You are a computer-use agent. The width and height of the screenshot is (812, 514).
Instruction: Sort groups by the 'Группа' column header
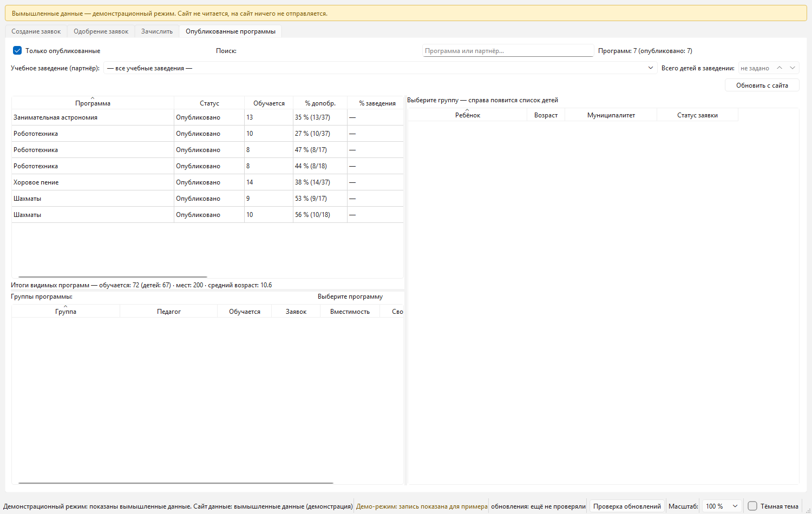click(66, 311)
